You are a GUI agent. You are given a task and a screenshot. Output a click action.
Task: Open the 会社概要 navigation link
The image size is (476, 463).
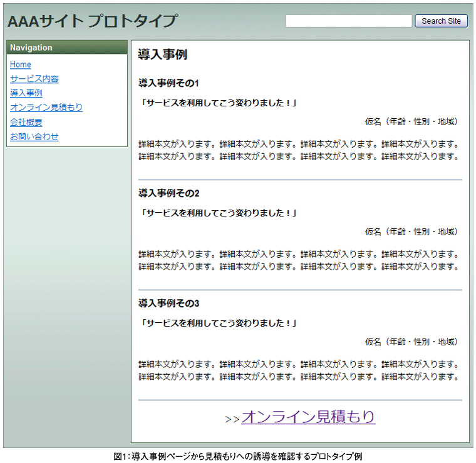click(x=26, y=122)
